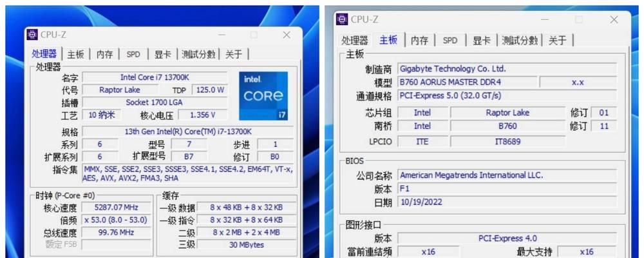Viewport: 644px width, 258px height.
Task: Open 測試分數 tab in left window
Action: (198, 54)
